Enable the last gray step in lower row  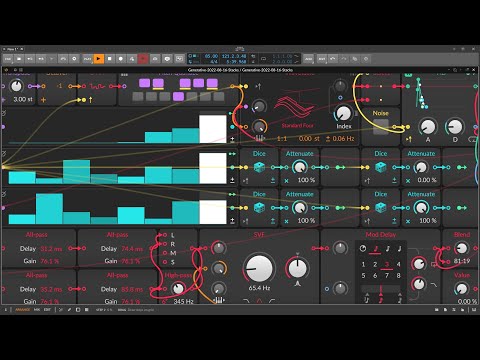(219, 97)
